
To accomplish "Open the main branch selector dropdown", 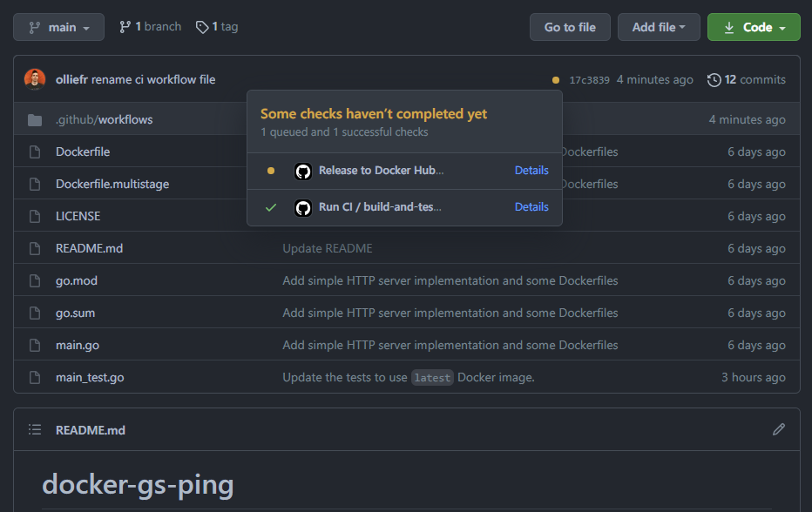I will pyautogui.click(x=58, y=26).
